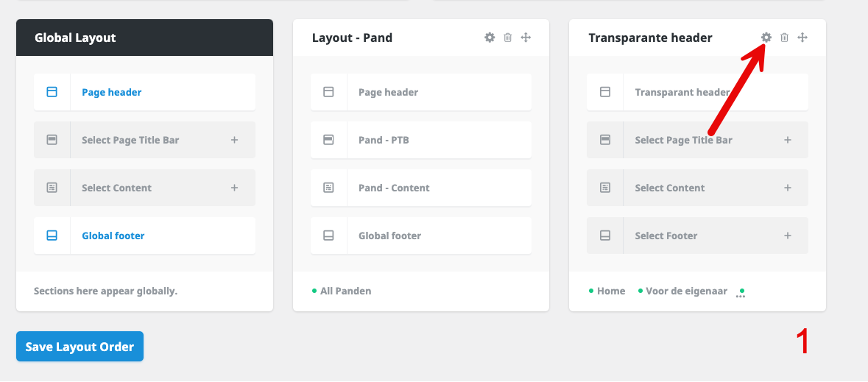Click Save Layout Order button

[80, 347]
